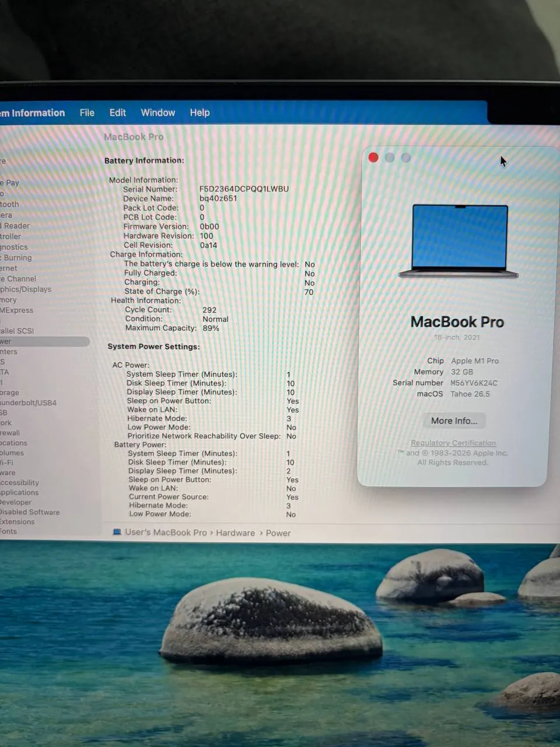Image resolution: width=560 pixels, height=747 pixels.
Task: Select Firewall in the sidebar
Action: click(x=10, y=433)
